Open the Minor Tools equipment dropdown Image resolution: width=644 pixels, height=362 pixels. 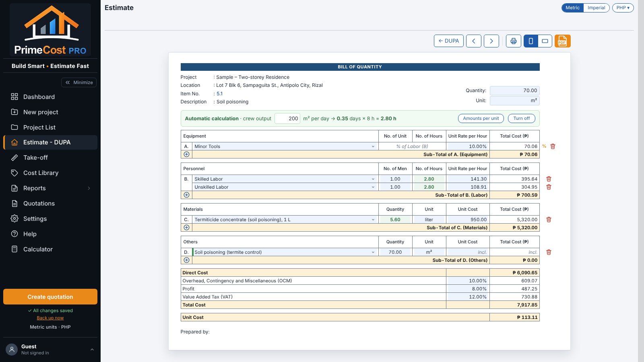(285, 146)
